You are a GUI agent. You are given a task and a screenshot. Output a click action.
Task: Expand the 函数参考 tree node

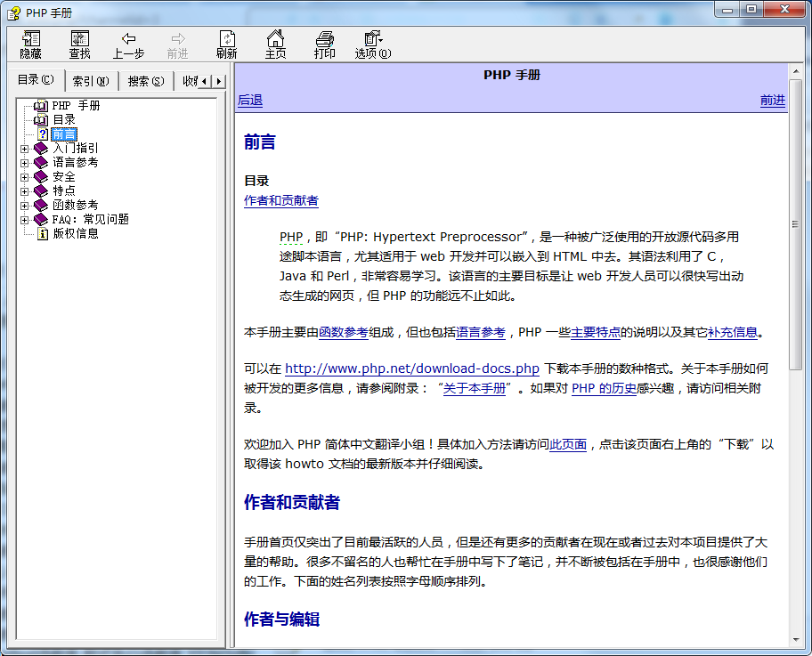tap(24, 205)
